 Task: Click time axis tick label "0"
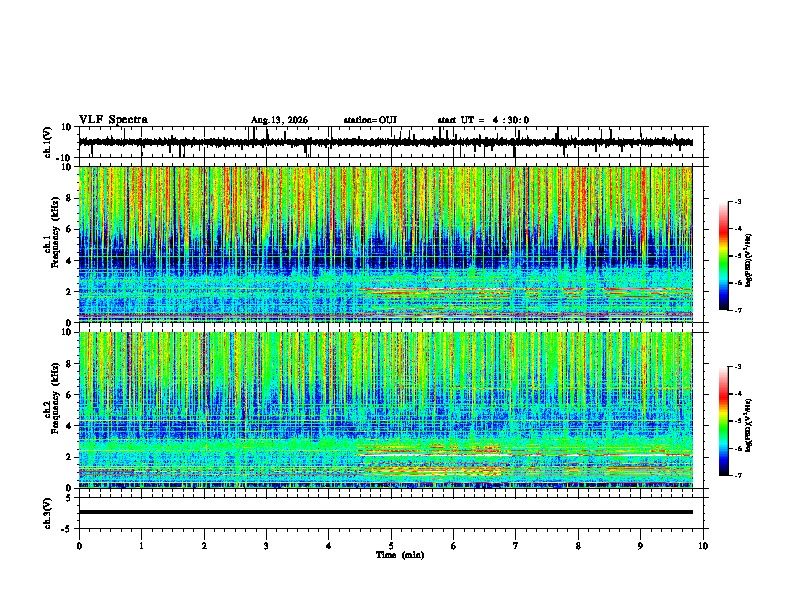point(79,546)
